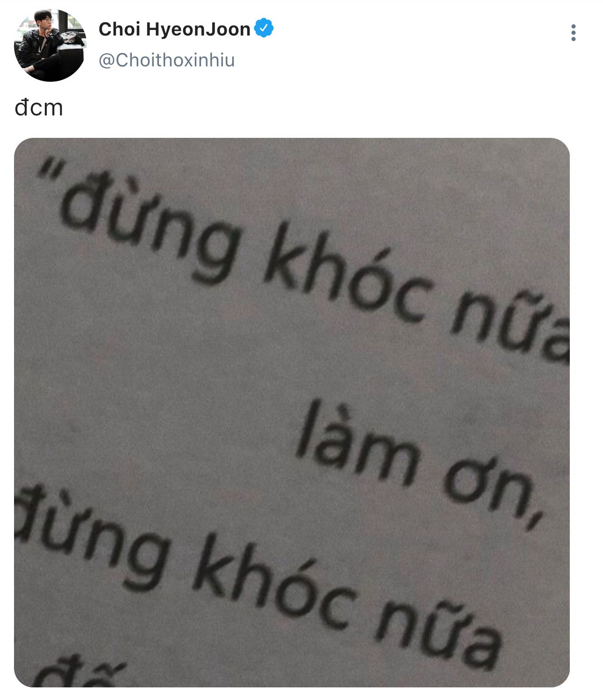Click surname HyeonJoon in the header
This screenshot has height=700, width=603.
pyautogui.click(x=198, y=29)
